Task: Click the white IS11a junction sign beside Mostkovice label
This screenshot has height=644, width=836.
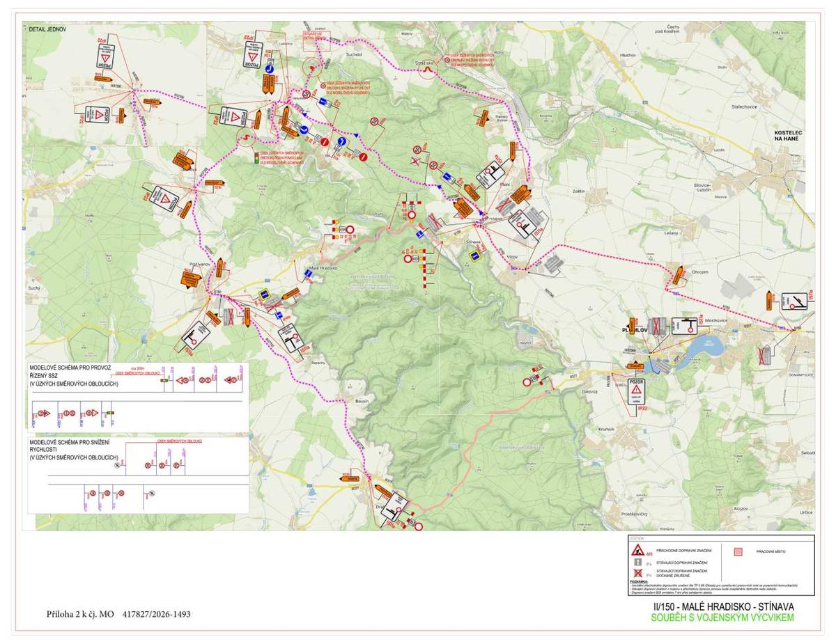Action: [685, 326]
